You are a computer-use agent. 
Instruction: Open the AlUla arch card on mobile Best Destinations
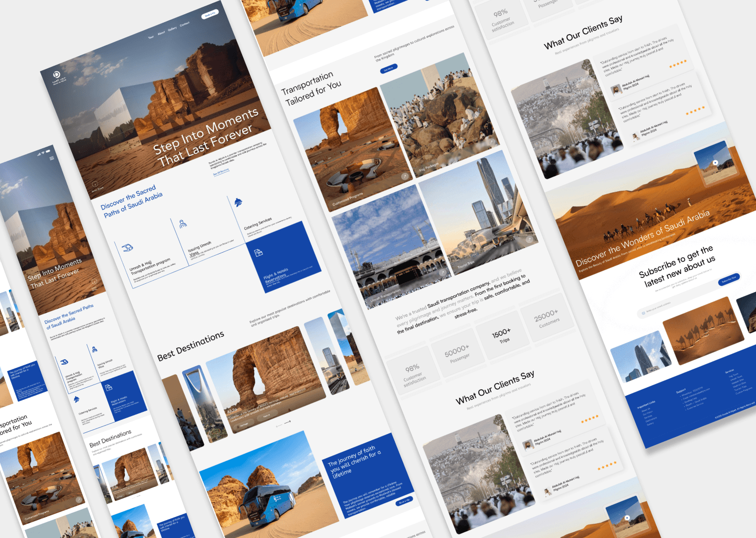pos(129,474)
